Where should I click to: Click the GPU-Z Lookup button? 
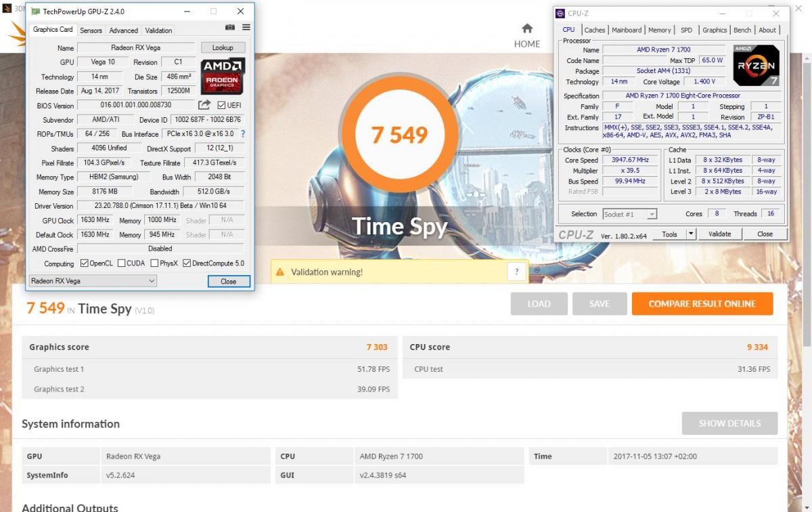pyautogui.click(x=223, y=48)
